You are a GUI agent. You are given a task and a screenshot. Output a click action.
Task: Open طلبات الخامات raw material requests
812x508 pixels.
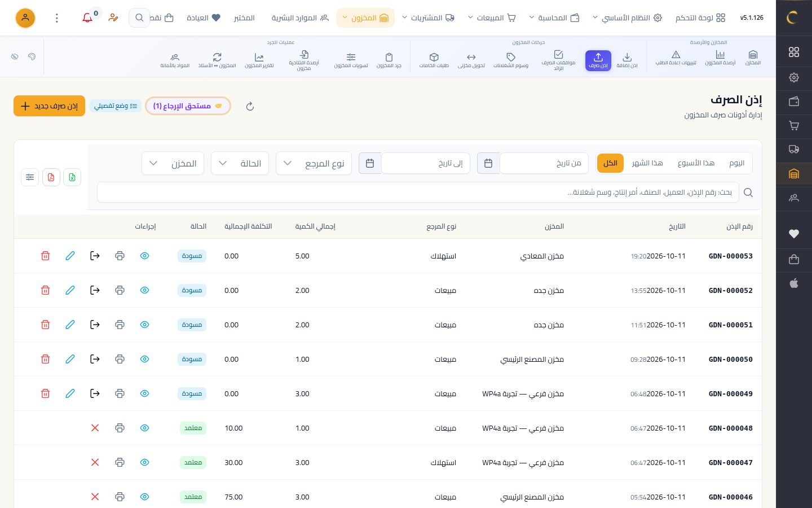tap(434, 60)
